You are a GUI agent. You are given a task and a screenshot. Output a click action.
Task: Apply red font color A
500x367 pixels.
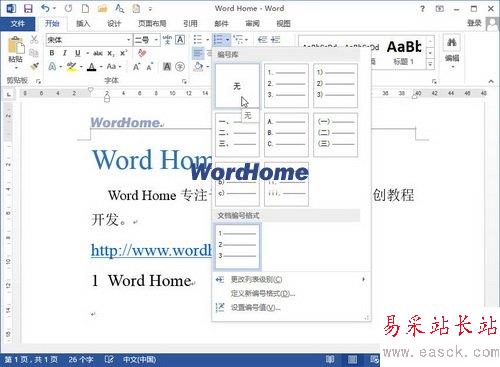point(92,67)
